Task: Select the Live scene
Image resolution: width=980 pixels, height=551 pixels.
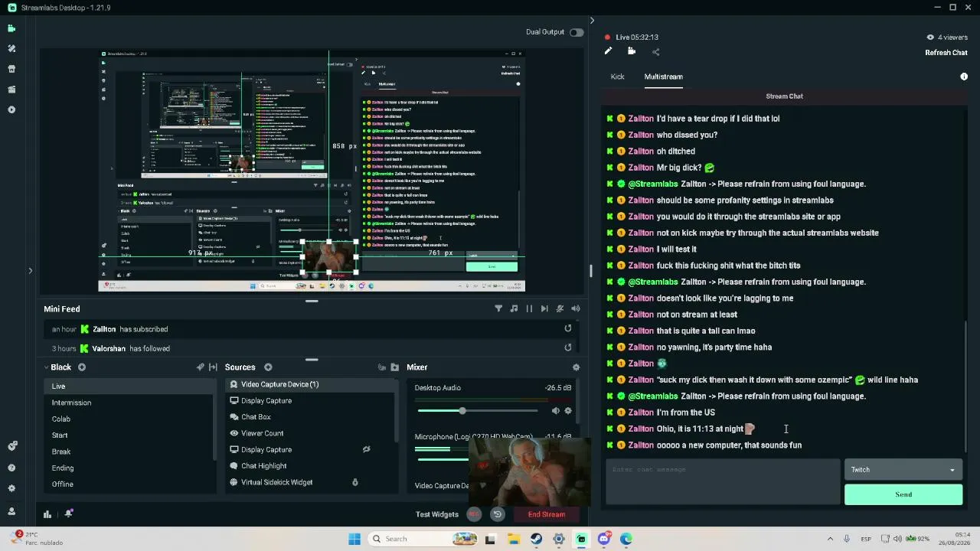Action: click(130, 386)
